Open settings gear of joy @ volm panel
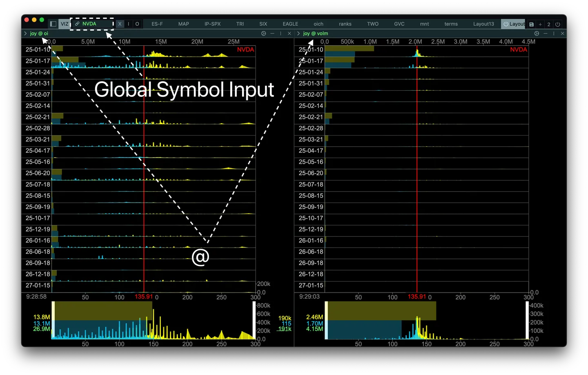Screen dimensions: 588x375 click(537, 33)
